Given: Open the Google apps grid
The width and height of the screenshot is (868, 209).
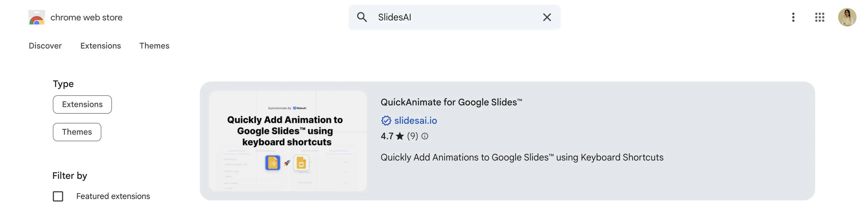Looking at the screenshot, I should [x=819, y=17].
